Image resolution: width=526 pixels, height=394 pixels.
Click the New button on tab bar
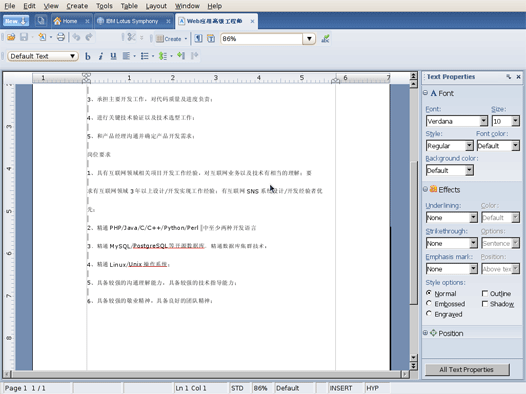(16, 21)
